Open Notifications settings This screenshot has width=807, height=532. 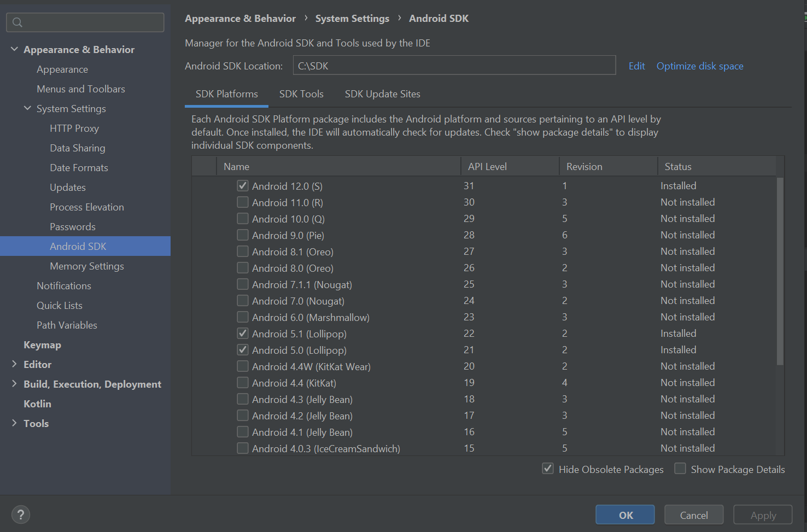64,286
